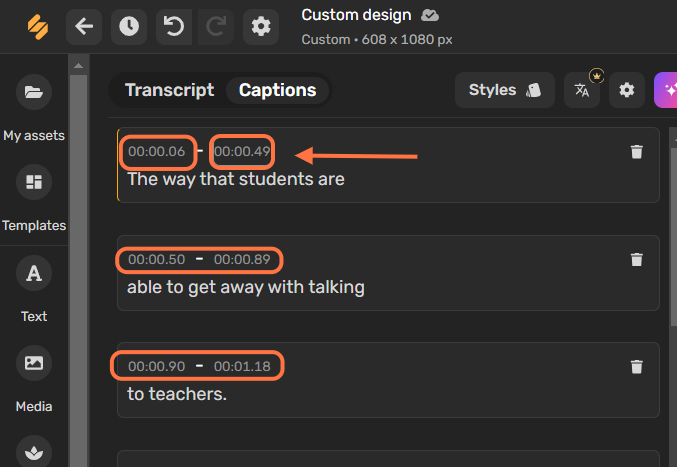Click the left sidebar scrollbar track

coord(78,271)
